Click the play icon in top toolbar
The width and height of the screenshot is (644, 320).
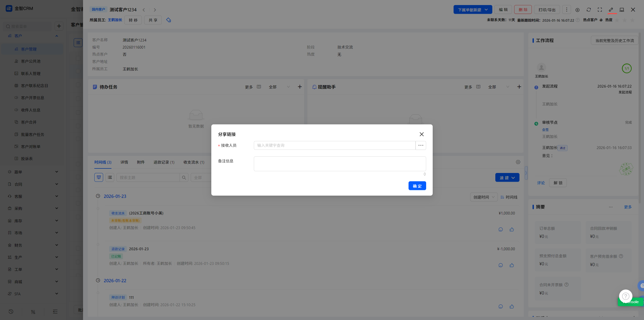point(577,10)
